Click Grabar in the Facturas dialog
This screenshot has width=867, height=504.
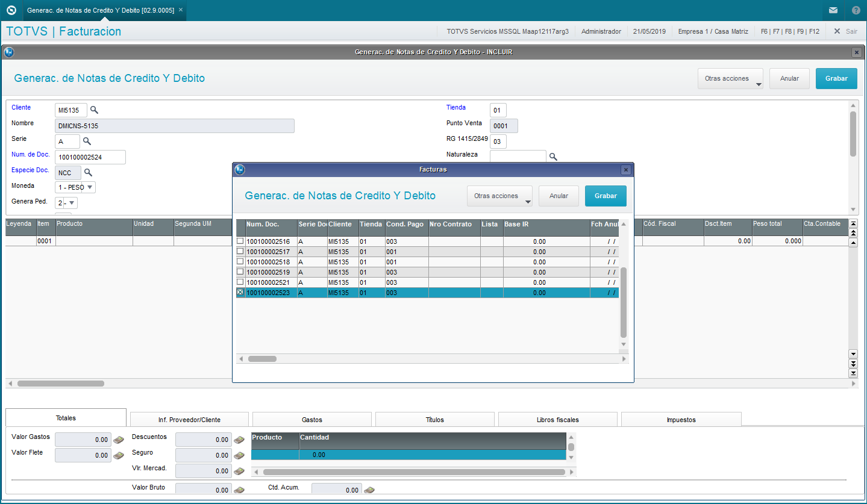606,196
